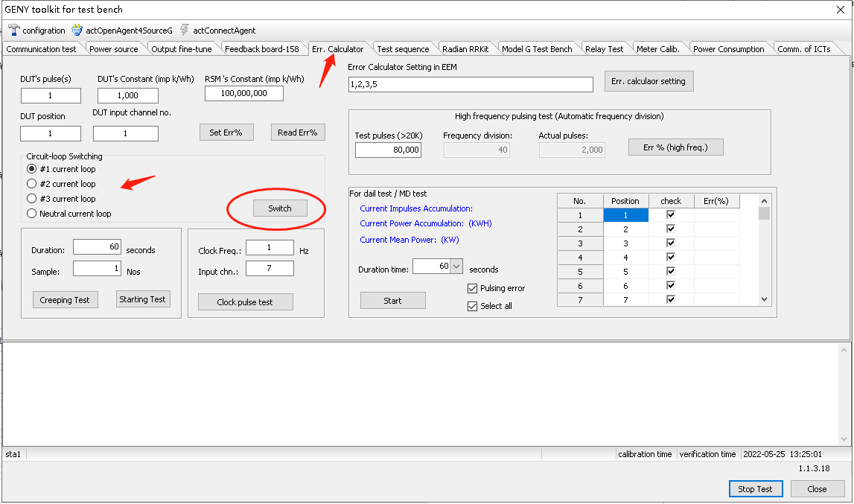Screen dimensions: 854x504
Task: Click the Err(%) column header
Action: coord(716,201)
